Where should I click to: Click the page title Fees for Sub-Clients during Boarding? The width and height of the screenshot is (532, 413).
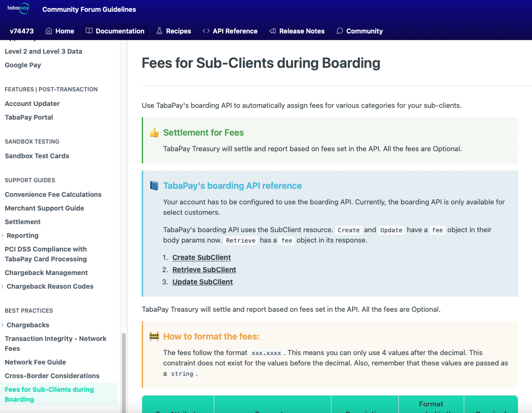[x=261, y=63]
